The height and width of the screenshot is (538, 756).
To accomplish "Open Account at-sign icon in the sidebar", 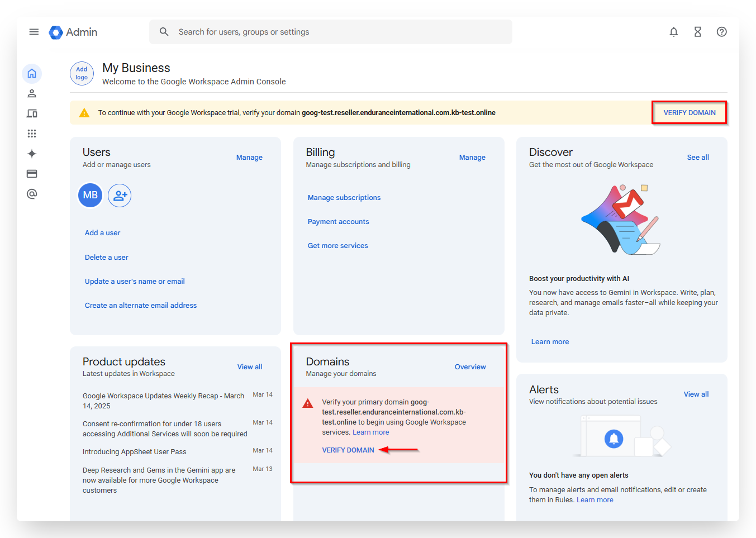I will tap(32, 194).
